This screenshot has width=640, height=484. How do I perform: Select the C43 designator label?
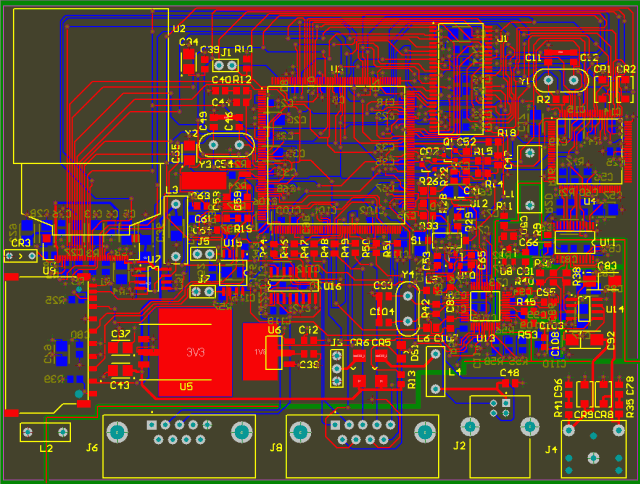point(120,385)
